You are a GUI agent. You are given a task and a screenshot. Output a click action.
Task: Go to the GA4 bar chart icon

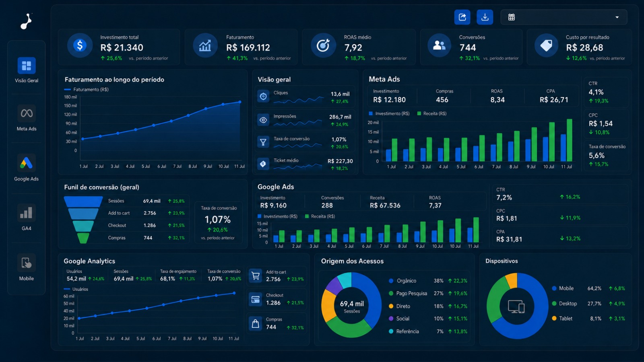tap(27, 213)
